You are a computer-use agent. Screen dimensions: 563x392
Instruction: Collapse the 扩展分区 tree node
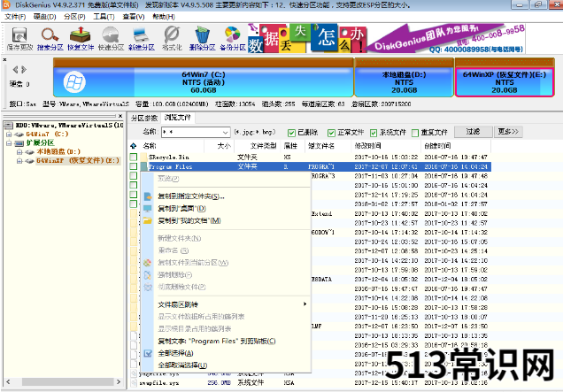pos(10,142)
